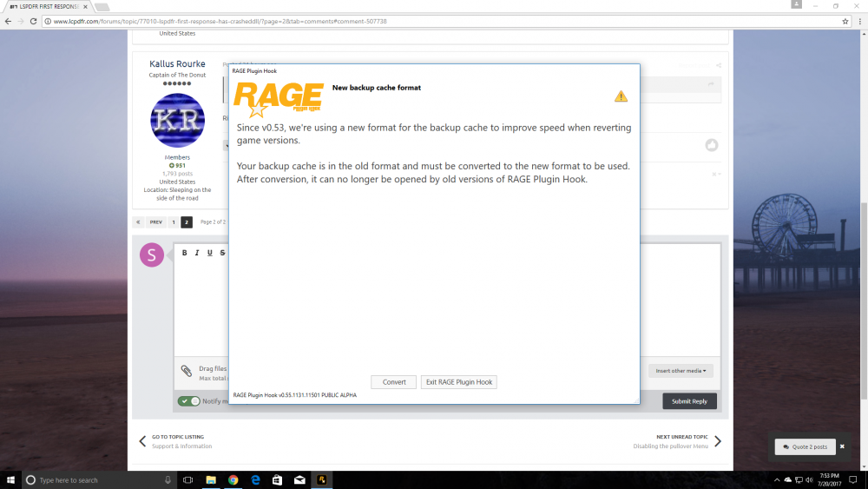Show hidden tray icons chevron
Screen dimensions: 868x489
(x=777, y=480)
